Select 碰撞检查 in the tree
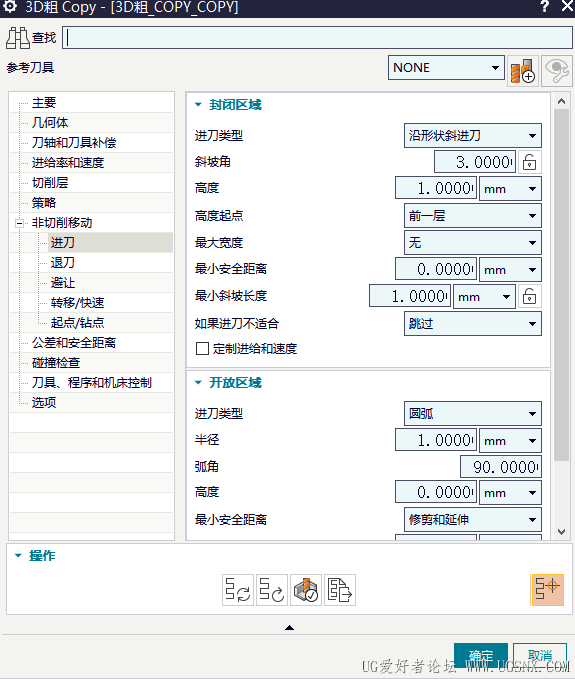Screen dimensions: 575x679 tap(56, 362)
